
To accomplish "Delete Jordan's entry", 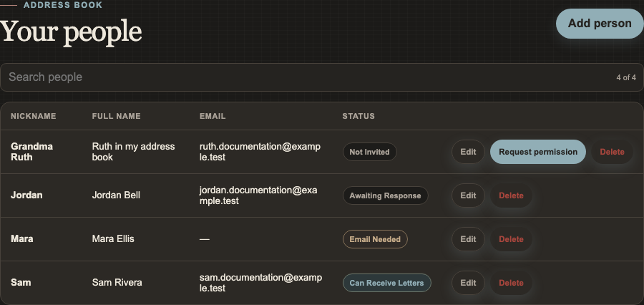I will [511, 195].
